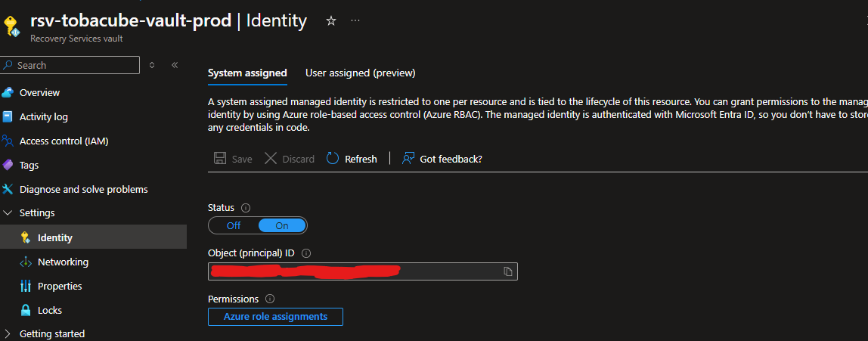The width and height of the screenshot is (868, 341).
Task: Click the Identity key icon in sidebar
Action: 25,237
